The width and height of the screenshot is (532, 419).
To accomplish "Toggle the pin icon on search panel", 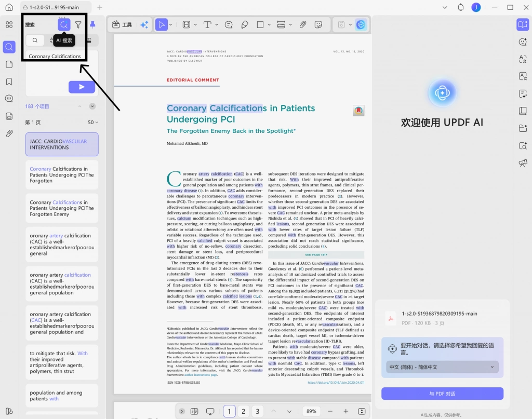I will [x=92, y=25].
